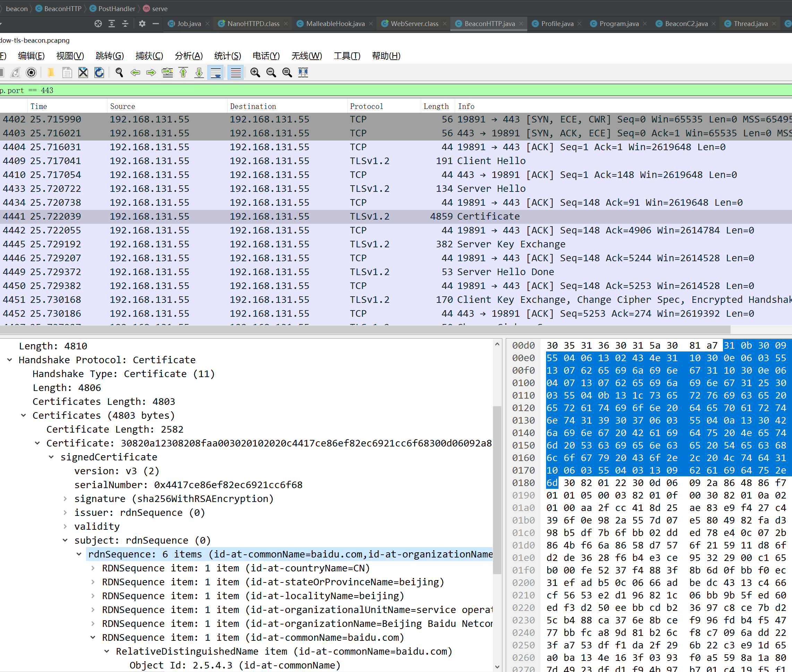Click the Close capture file icon
The height and width of the screenshot is (672, 792).
coord(83,73)
